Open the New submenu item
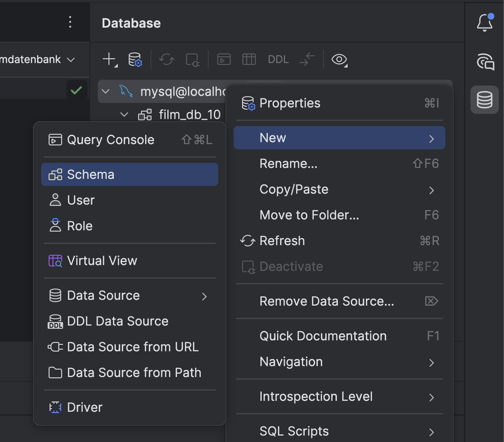 click(x=340, y=138)
